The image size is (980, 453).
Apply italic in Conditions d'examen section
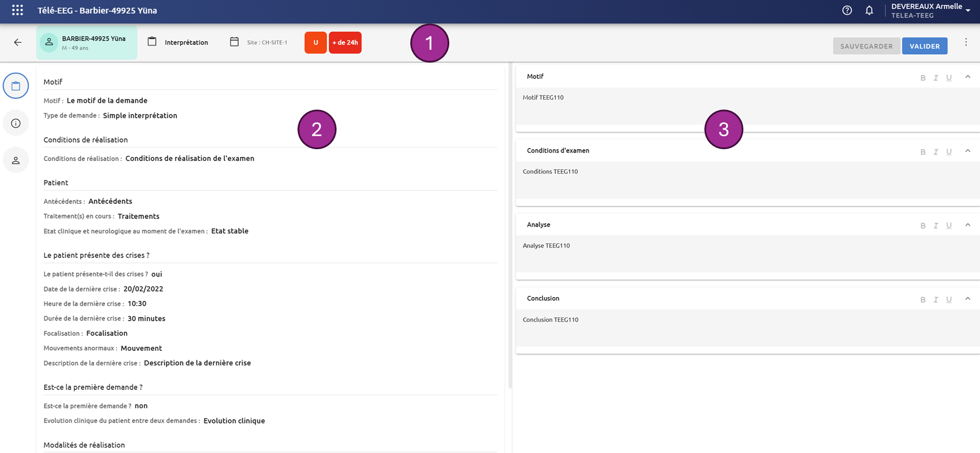coord(936,152)
